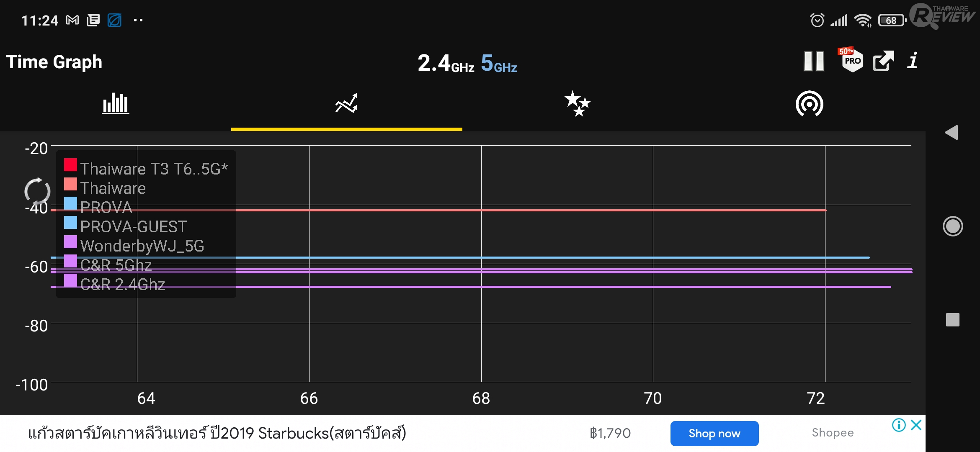The height and width of the screenshot is (452, 980).
Task: Open the Channel Rating stars tab
Action: (577, 103)
